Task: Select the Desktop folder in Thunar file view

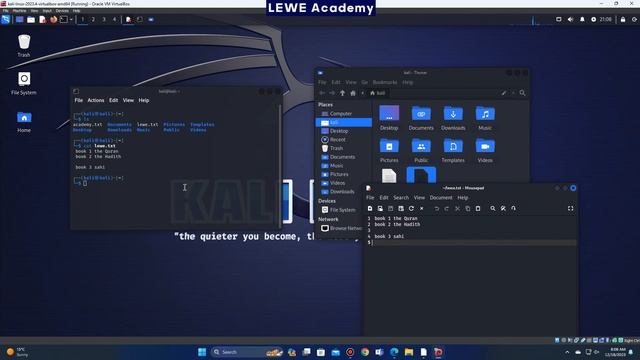Action: pyautogui.click(x=389, y=118)
